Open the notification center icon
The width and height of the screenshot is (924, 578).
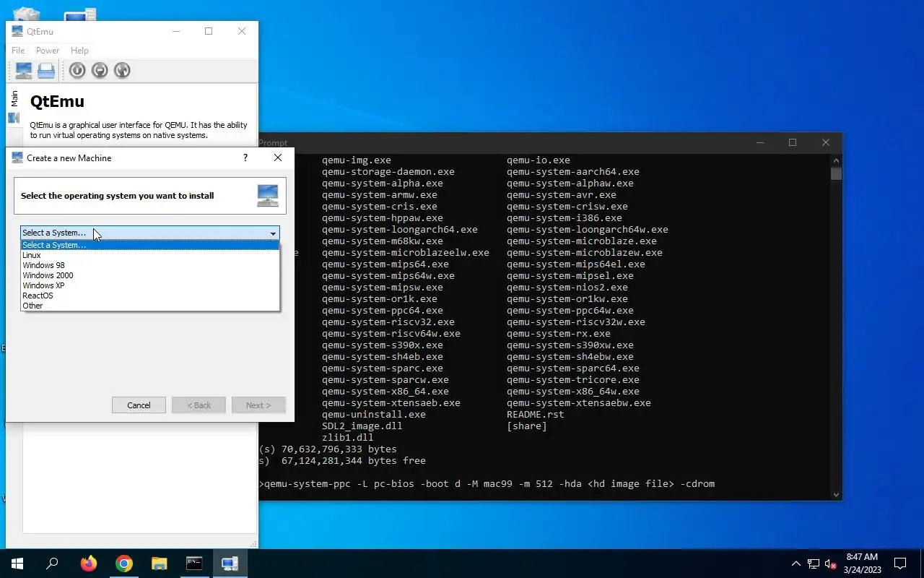(900, 564)
